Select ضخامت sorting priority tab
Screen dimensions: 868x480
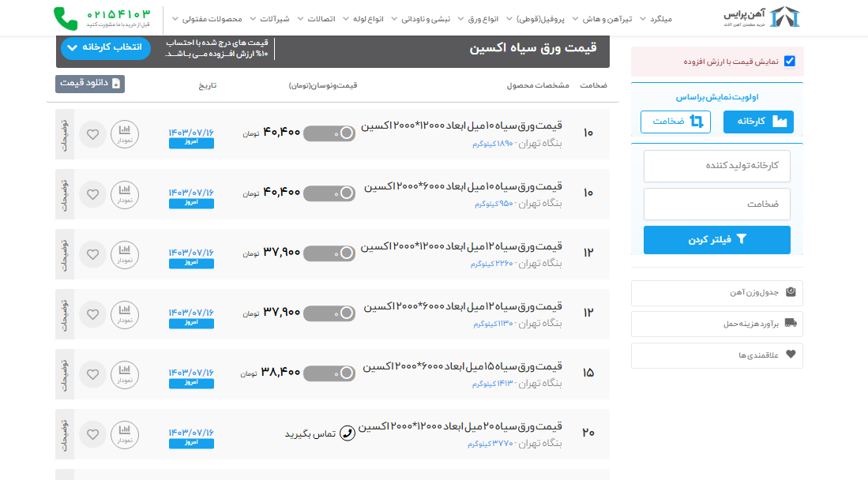pos(675,122)
